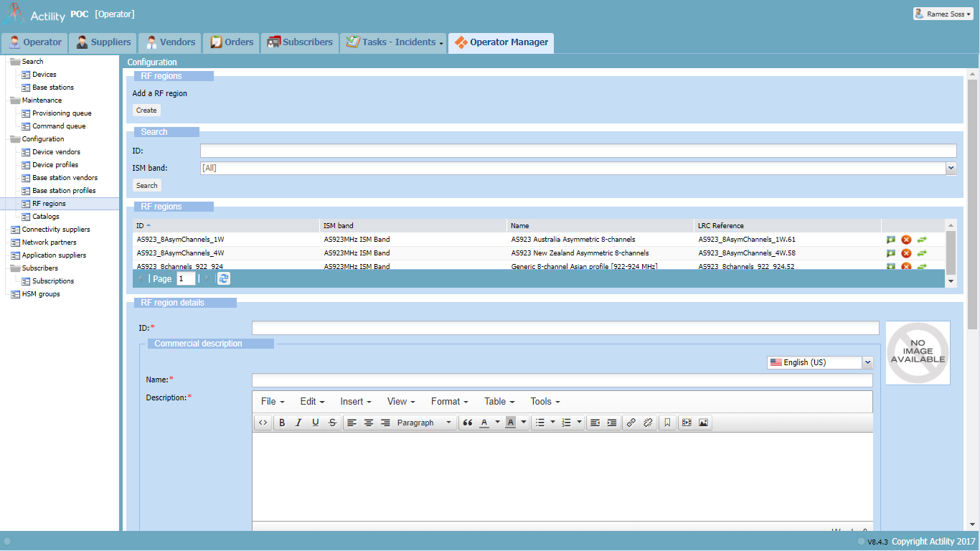The image size is (980, 551).
Task: Switch to the Suppliers tab
Action: click(103, 42)
